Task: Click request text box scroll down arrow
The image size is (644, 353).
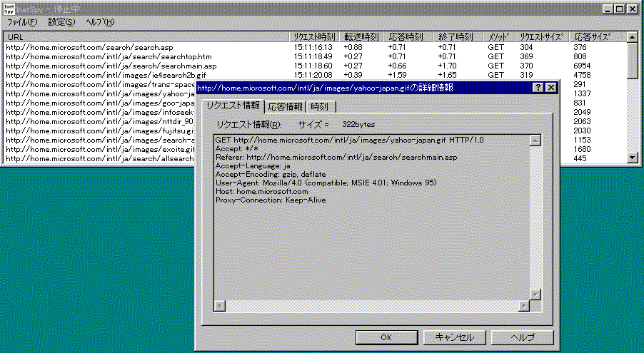Action: [x=535, y=295]
